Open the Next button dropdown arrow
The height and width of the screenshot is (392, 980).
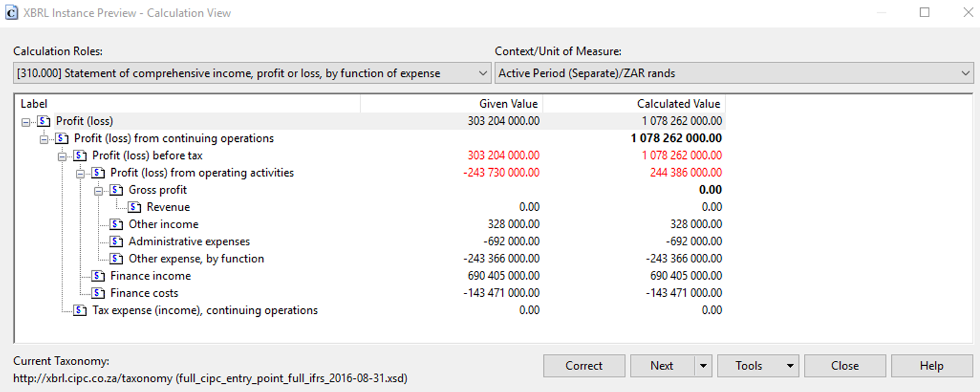[x=703, y=366]
